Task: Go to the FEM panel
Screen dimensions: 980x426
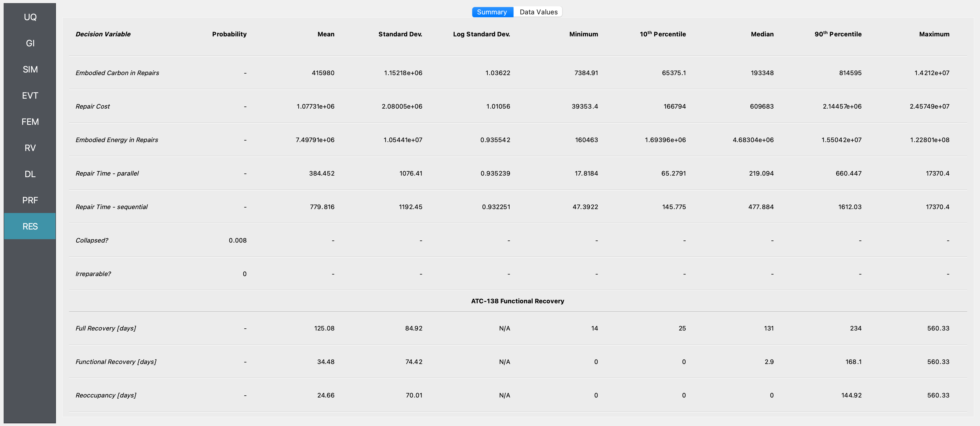Action: (30, 122)
